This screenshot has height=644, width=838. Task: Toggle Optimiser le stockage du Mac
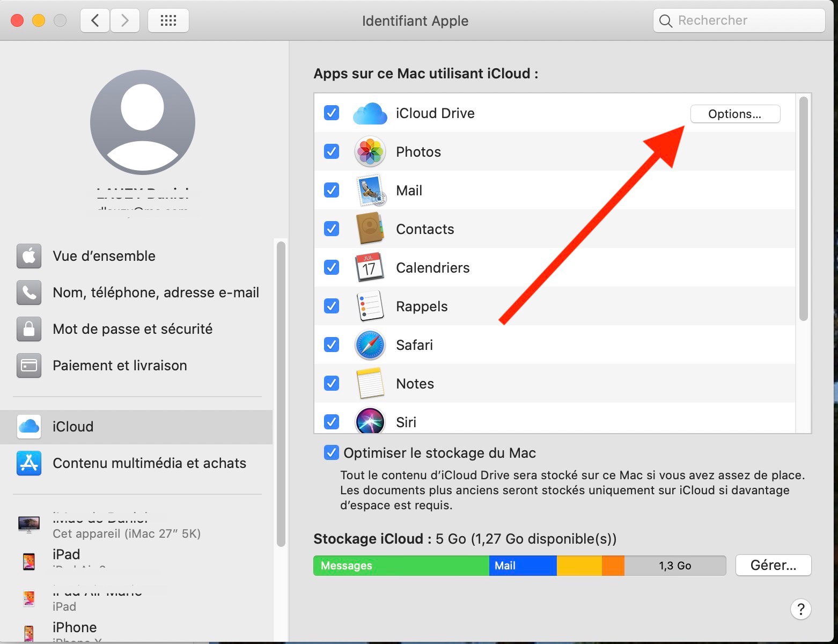pos(332,453)
